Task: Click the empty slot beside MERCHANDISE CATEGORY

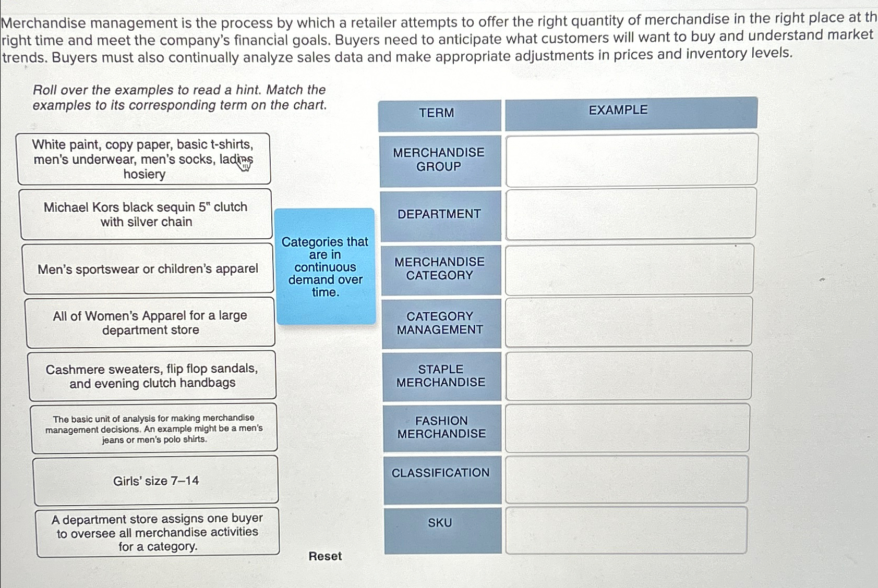Action: [630, 269]
